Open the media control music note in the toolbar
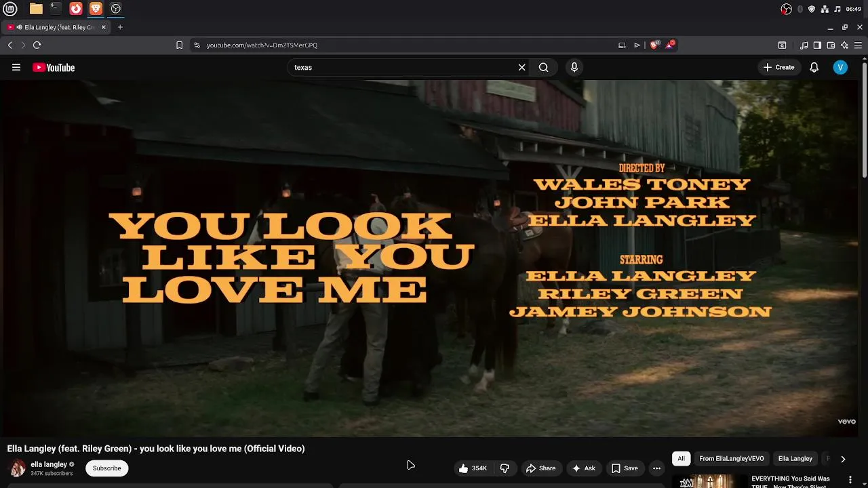The width and height of the screenshot is (868, 488). coord(804,45)
